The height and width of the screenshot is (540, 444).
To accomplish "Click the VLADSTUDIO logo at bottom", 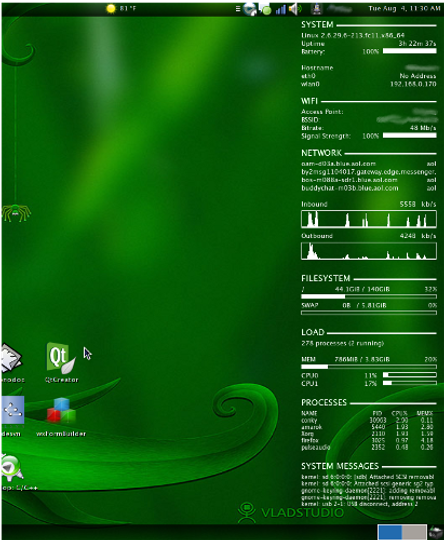I will click(x=291, y=512).
